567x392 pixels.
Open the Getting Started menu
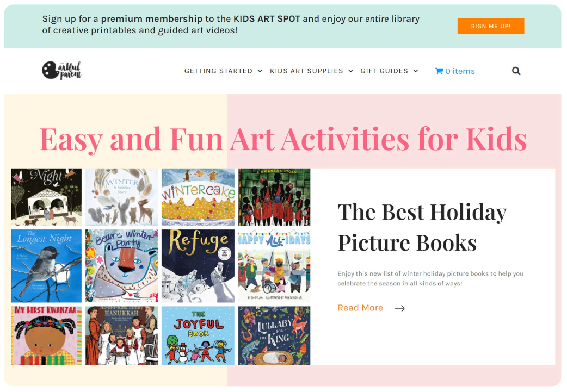218,71
